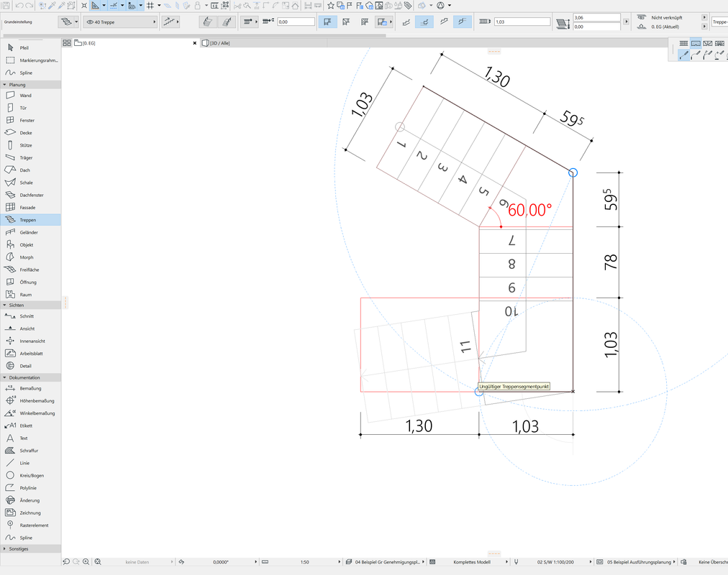Select the Wand wall tool
728x575 pixels.
(x=31, y=96)
